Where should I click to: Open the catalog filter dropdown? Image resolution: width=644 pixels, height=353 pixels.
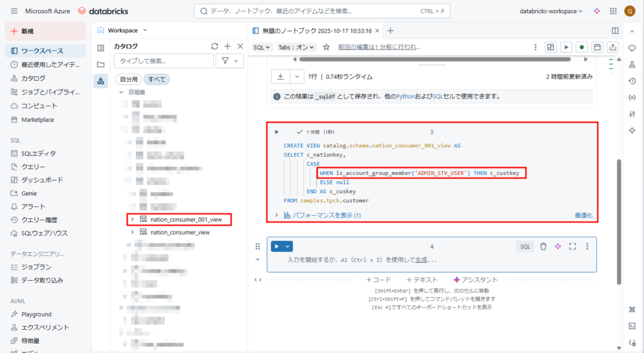pyautogui.click(x=230, y=60)
